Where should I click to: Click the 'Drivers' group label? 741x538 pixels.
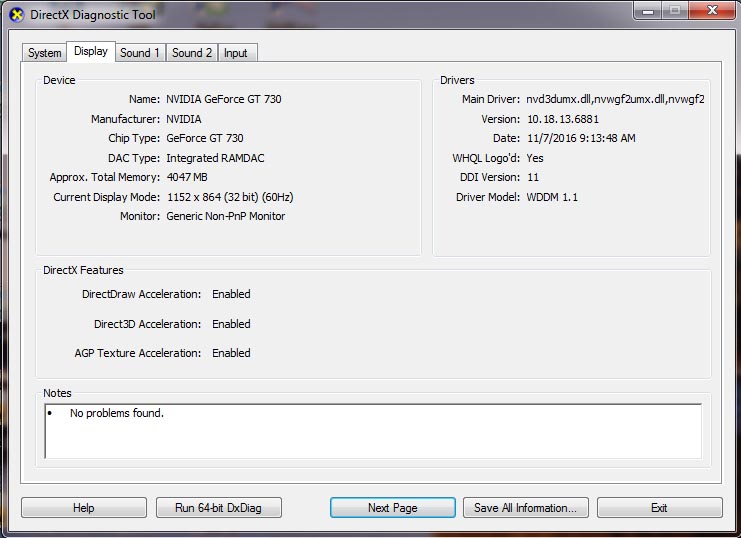pos(457,80)
